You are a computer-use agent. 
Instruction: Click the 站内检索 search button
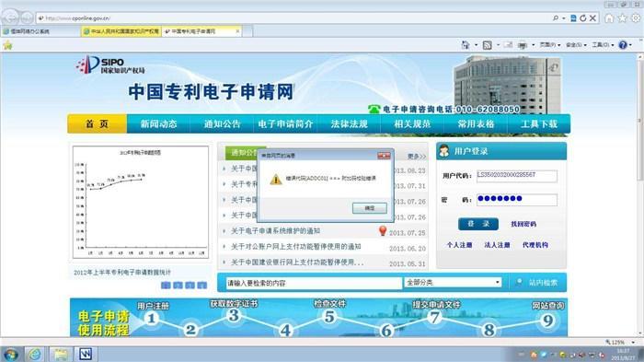click(x=537, y=283)
